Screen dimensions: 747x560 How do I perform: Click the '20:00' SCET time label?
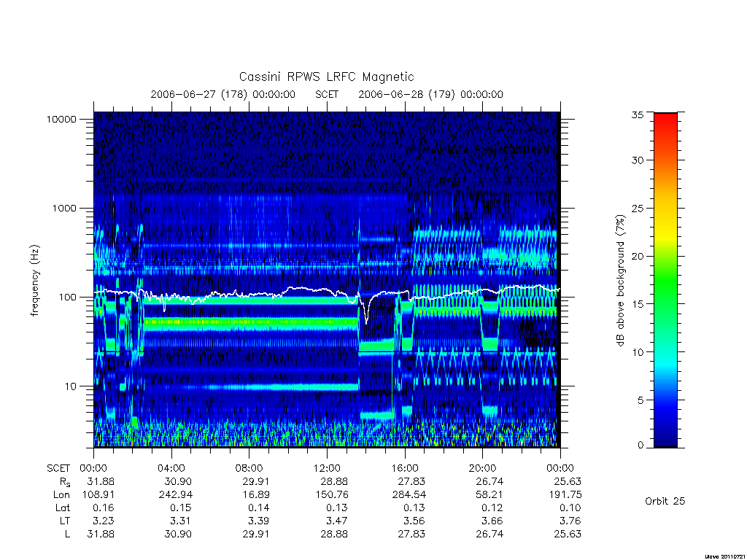(483, 468)
